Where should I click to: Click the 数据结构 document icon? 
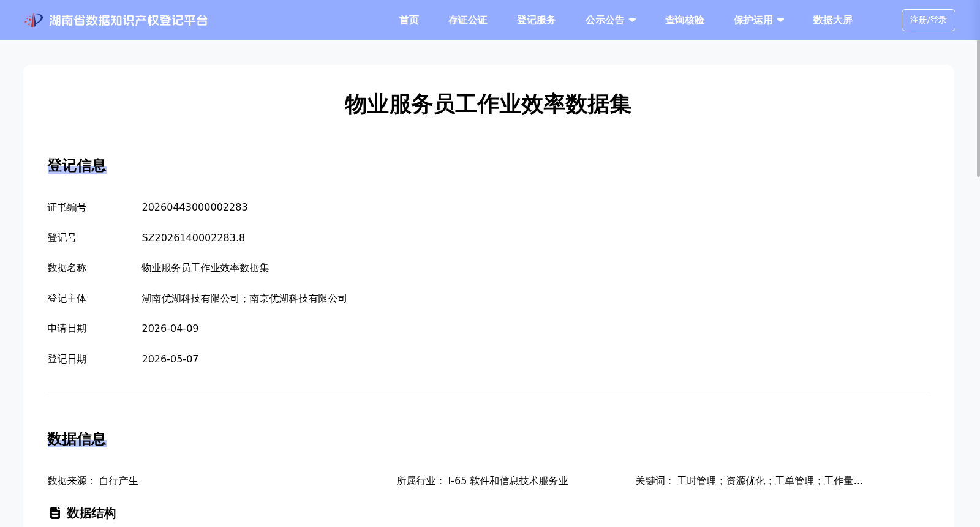point(55,513)
